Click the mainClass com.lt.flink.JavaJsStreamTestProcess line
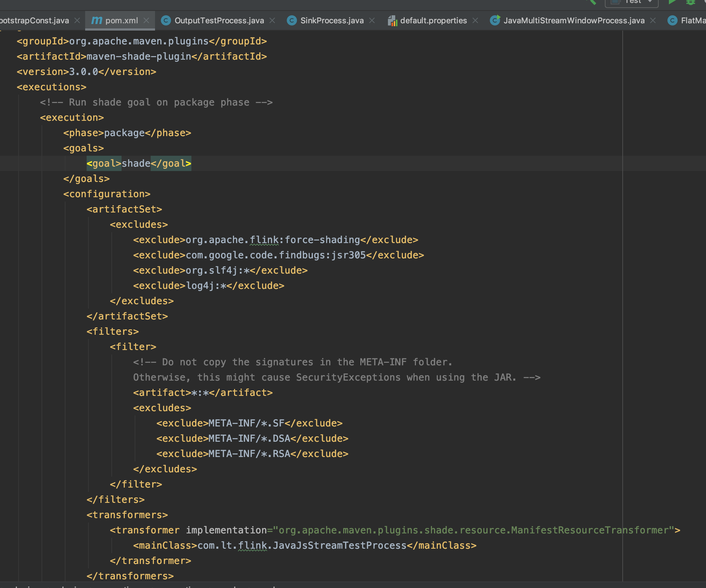This screenshot has height=588, width=706. coord(305,545)
